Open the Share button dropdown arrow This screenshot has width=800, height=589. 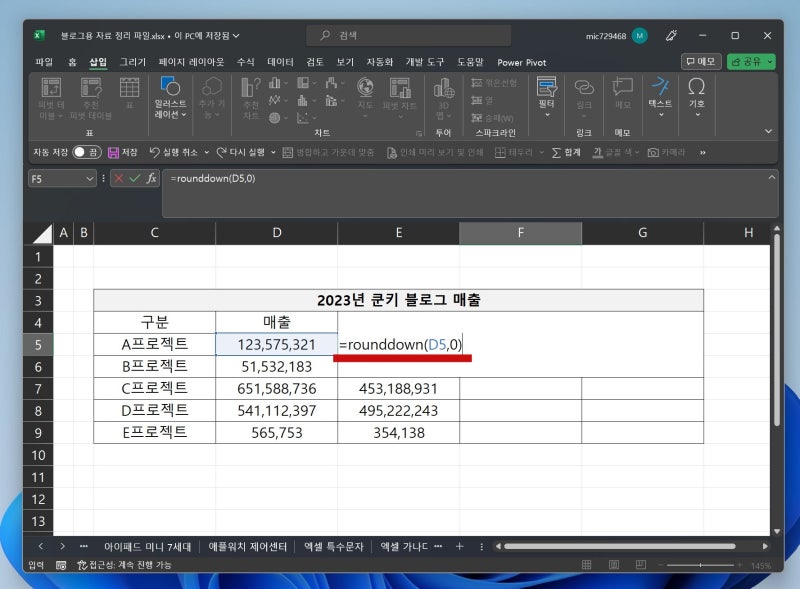[770, 62]
